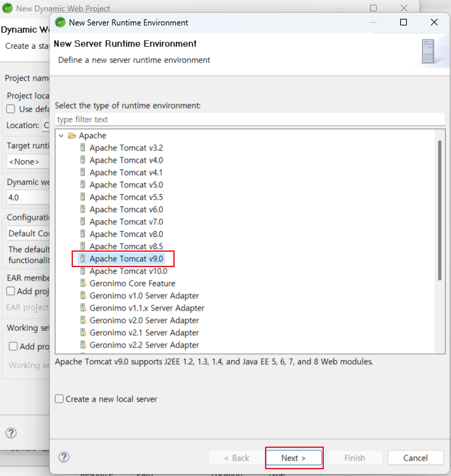
Task: Click the Geronimo v2.0 Server Adapter icon
Action: 83,320
